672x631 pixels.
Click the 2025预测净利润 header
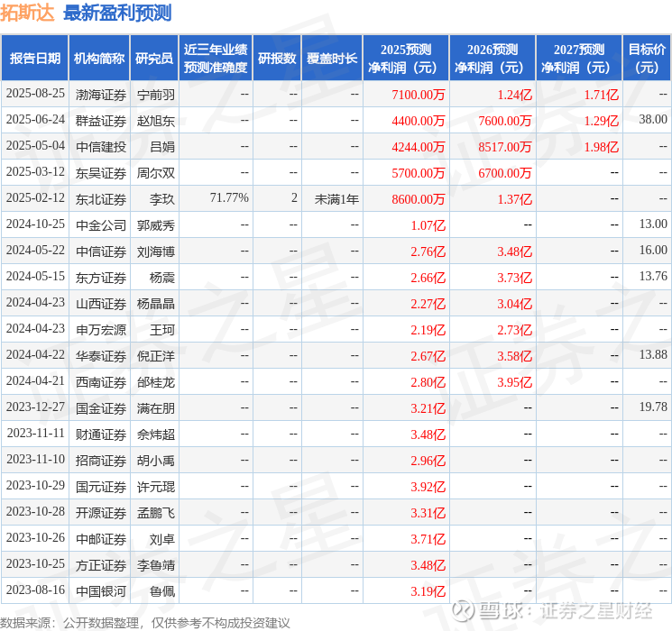(x=405, y=59)
